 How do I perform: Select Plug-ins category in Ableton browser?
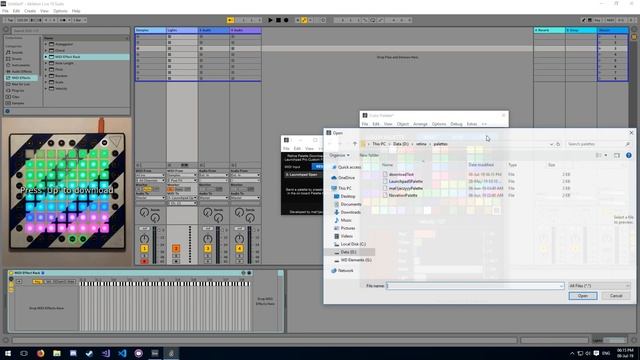(18, 90)
